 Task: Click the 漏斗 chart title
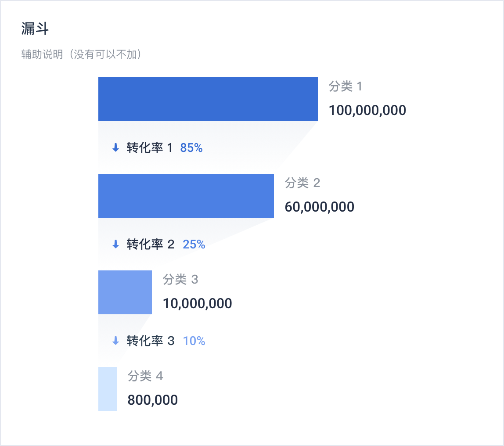click(x=35, y=29)
